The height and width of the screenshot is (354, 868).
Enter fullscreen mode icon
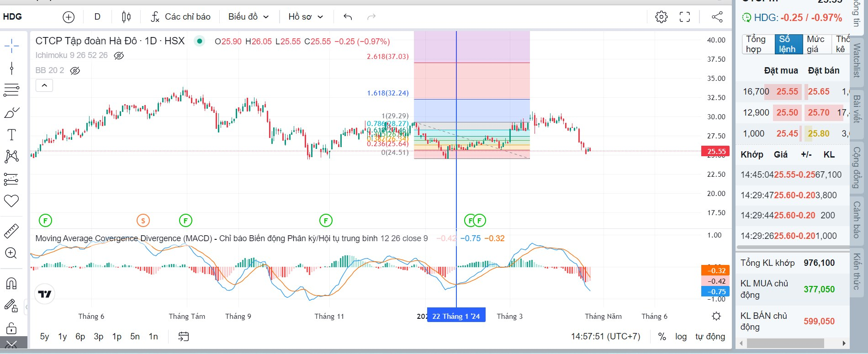click(685, 17)
